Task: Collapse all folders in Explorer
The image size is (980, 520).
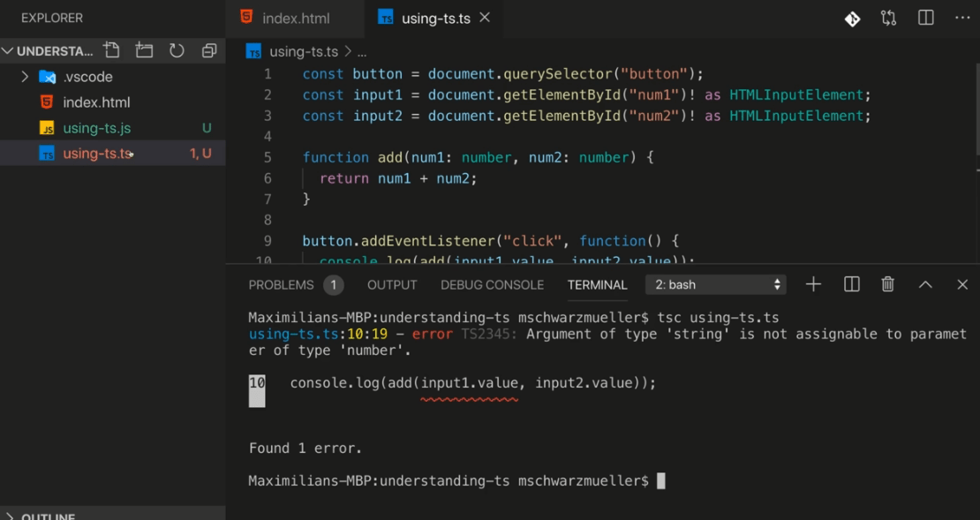Action: (x=209, y=50)
